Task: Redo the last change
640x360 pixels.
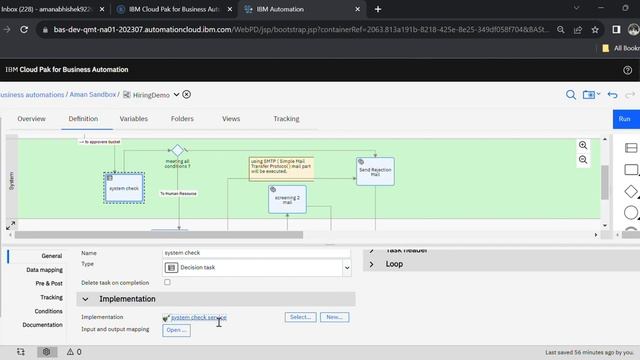Action: [x=630, y=95]
